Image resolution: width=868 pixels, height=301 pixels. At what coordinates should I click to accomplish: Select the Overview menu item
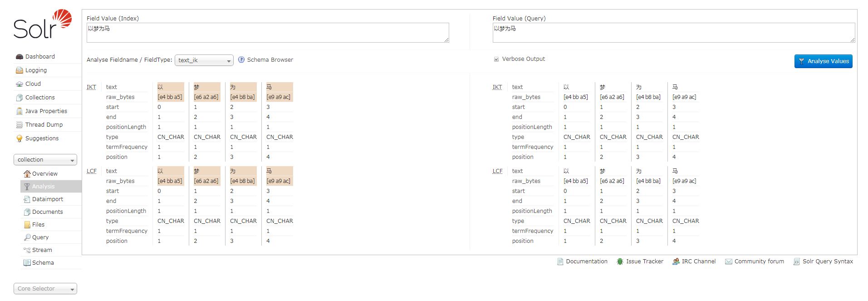44,174
